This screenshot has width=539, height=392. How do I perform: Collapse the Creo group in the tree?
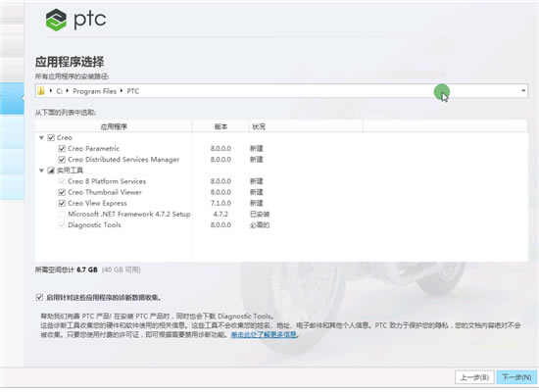click(x=41, y=138)
